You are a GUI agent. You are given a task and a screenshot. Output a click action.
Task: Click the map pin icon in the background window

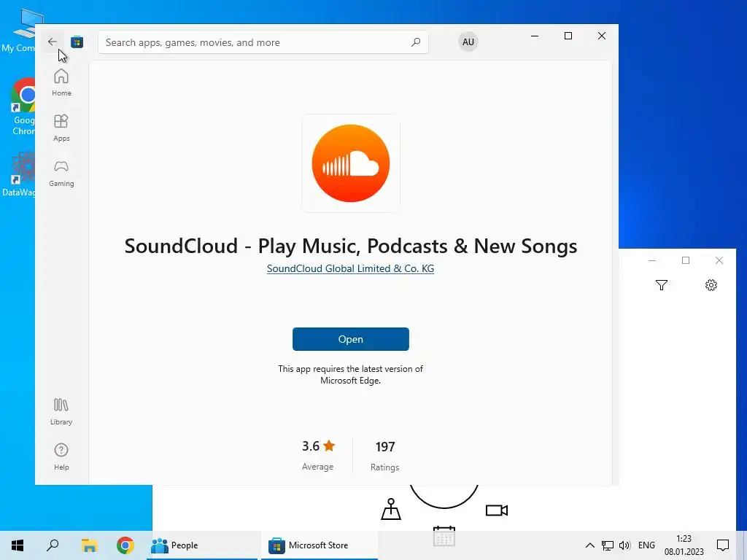391,509
